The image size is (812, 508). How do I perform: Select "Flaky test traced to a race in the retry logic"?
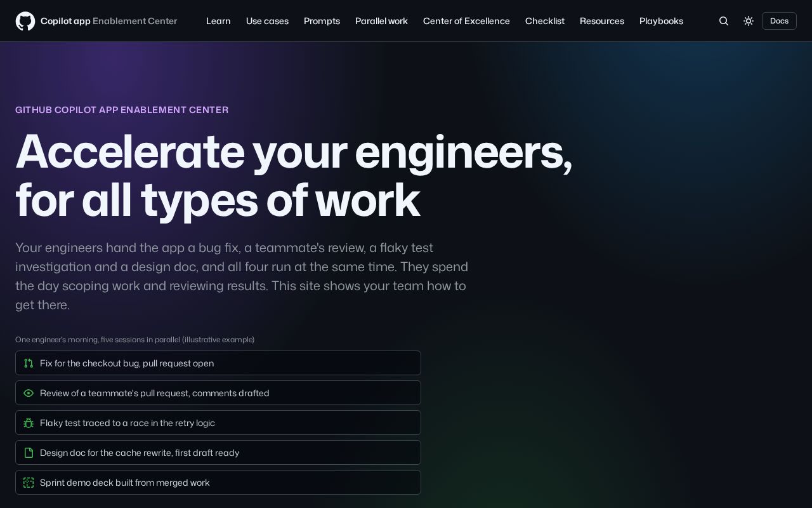218,423
